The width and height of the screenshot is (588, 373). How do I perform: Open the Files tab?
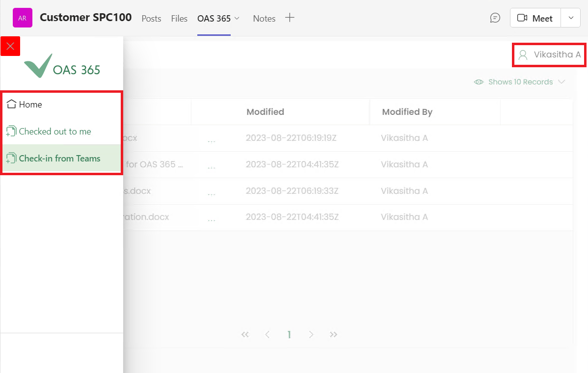coord(179,19)
